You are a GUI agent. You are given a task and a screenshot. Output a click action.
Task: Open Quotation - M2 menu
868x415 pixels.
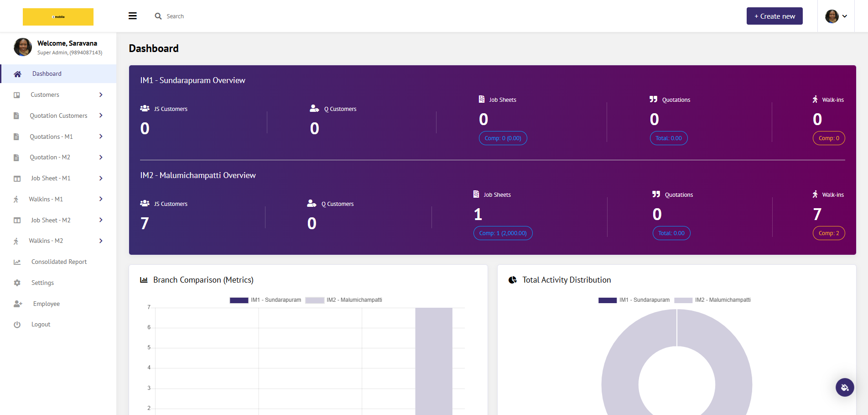point(58,157)
